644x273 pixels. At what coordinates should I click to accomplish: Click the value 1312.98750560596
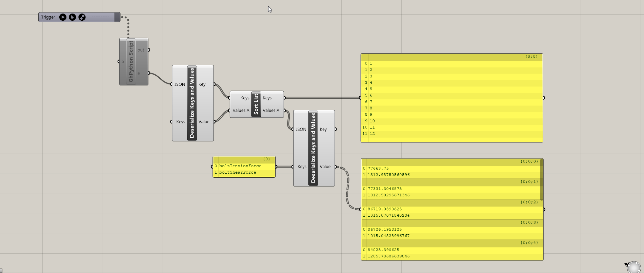point(388,175)
